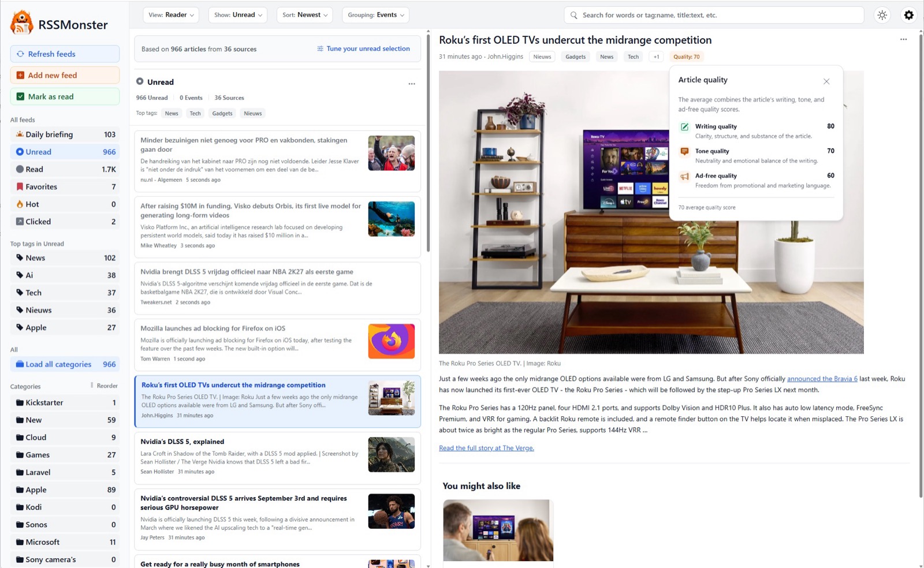Screen dimensions: 924x568
Task: Click the Add new feed button
Action: pos(65,75)
